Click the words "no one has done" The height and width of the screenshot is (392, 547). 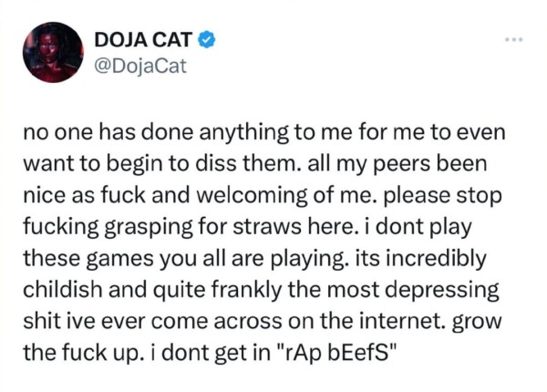(108, 132)
